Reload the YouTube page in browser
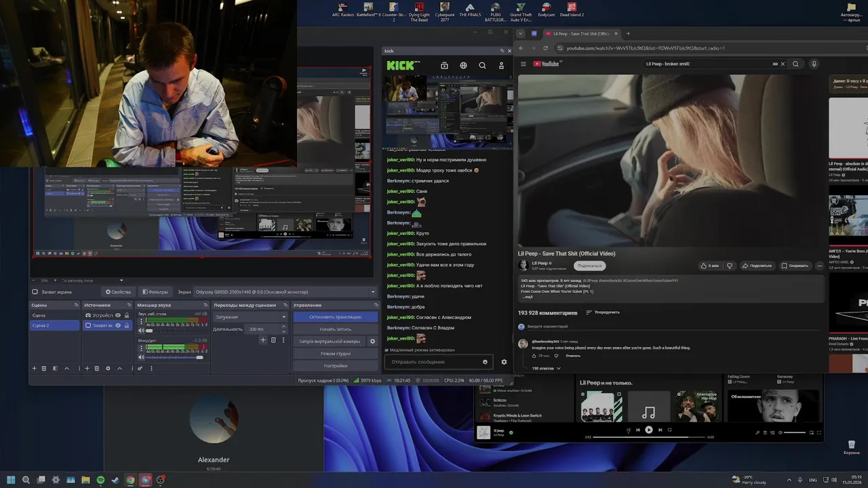Screen dimensions: 868x488 point(545,48)
